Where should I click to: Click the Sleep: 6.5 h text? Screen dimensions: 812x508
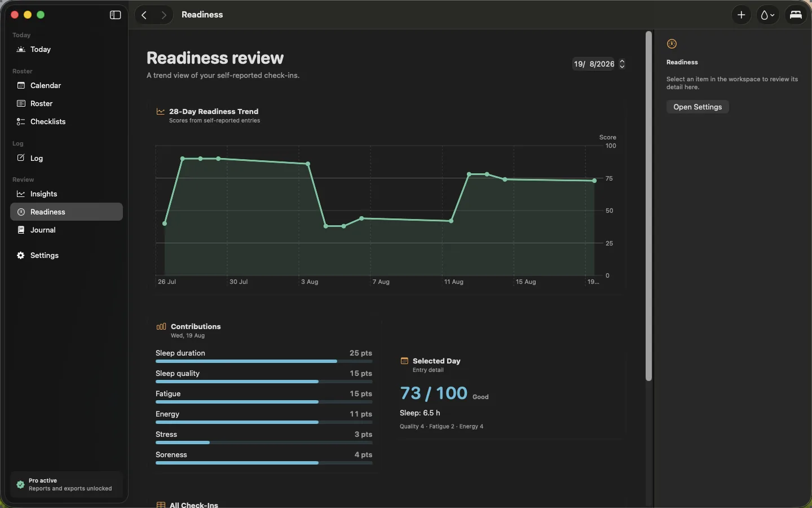pyautogui.click(x=420, y=413)
